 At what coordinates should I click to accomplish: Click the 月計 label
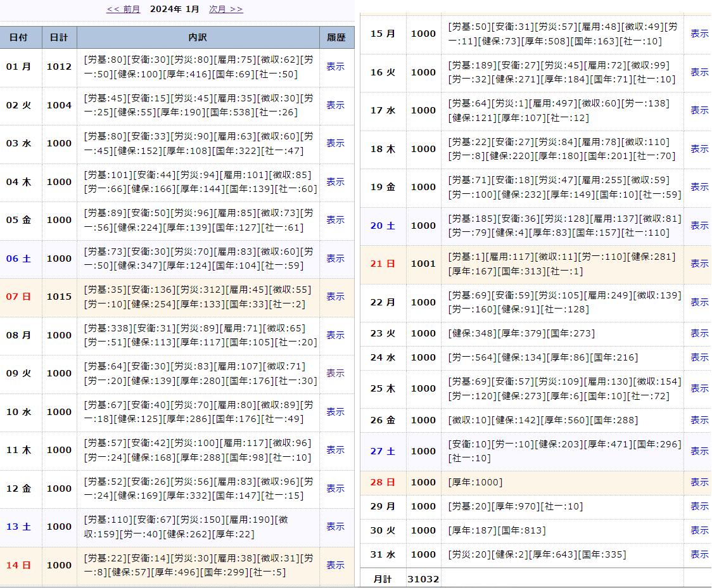pos(383,579)
